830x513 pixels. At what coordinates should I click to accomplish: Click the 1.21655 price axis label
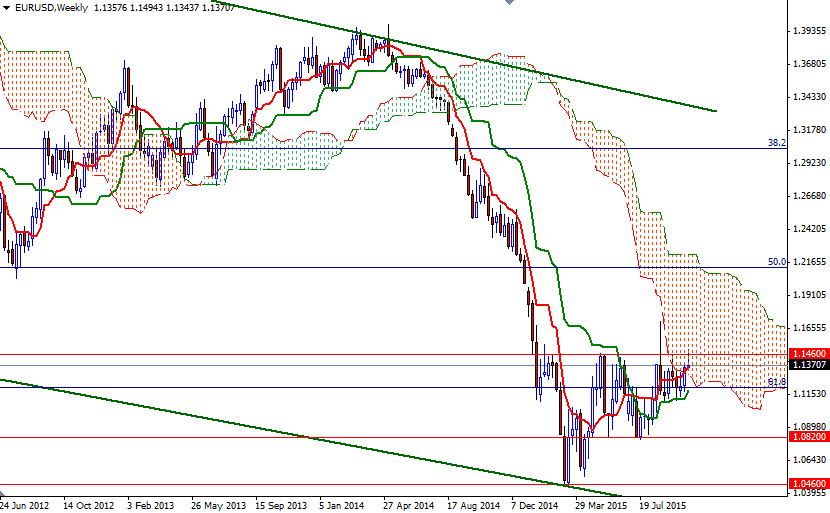click(808, 262)
